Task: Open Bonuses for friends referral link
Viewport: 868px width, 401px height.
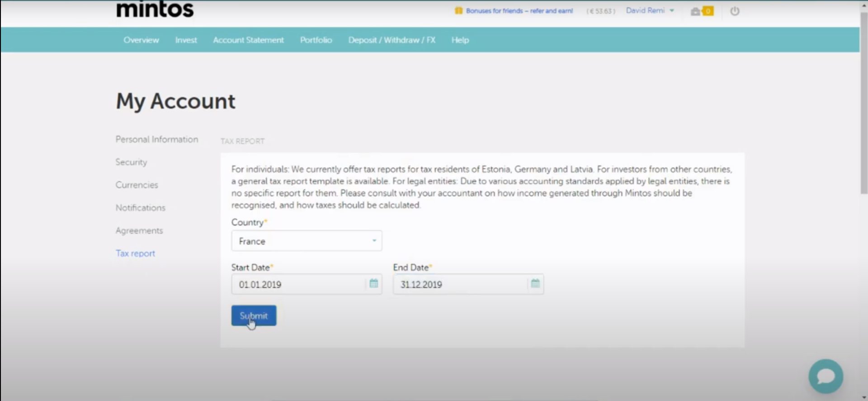Action: coord(519,11)
